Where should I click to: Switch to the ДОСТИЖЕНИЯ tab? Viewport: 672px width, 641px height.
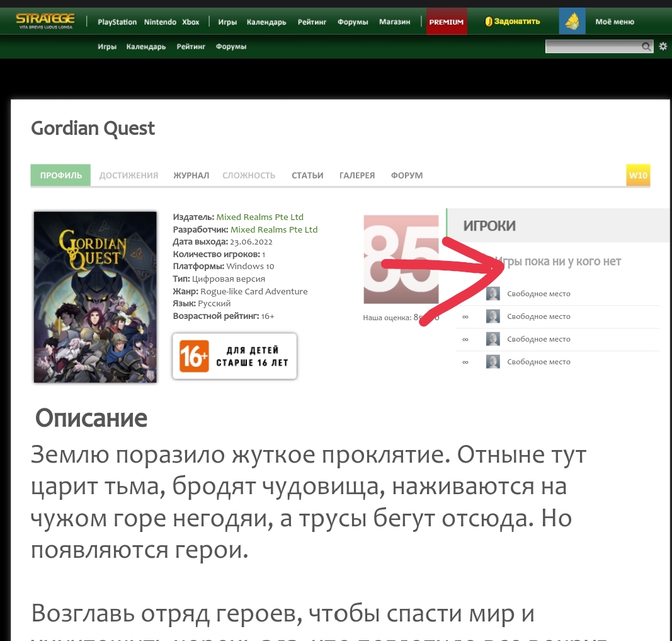(x=128, y=175)
